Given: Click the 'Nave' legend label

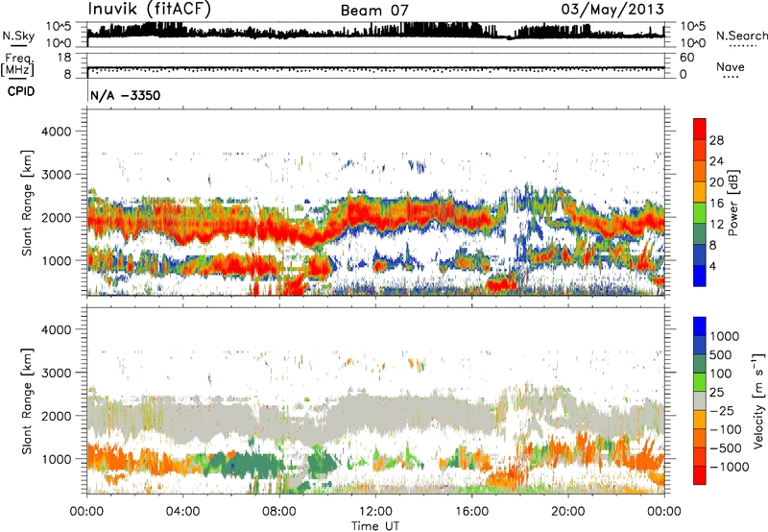Looking at the screenshot, I should click(731, 66).
